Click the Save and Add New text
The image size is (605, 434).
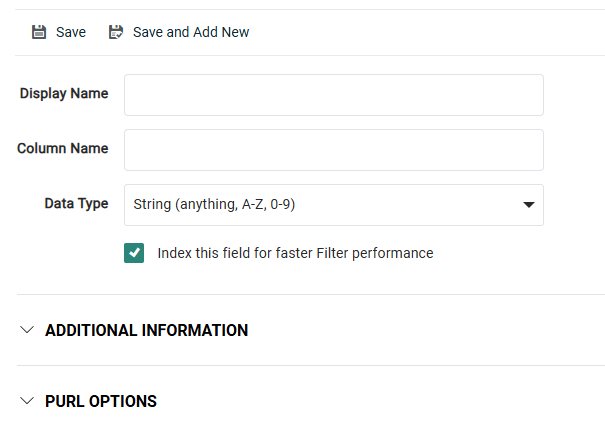coord(191,32)
